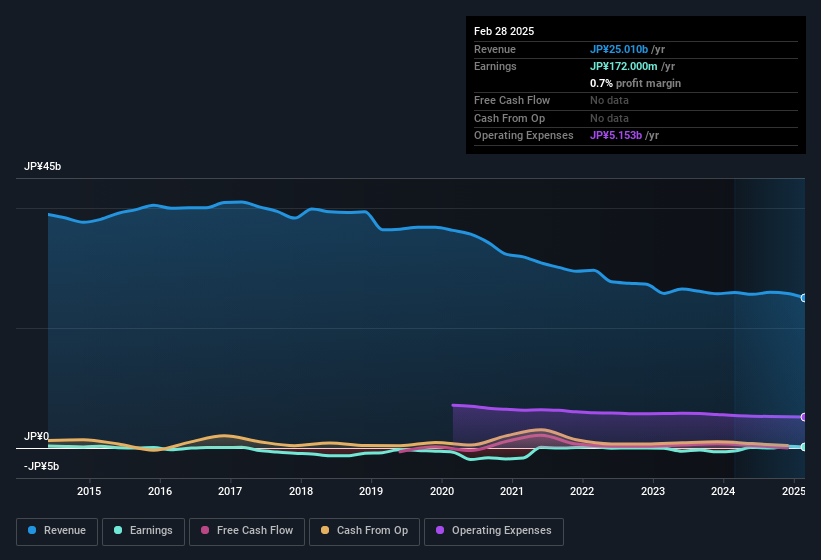Click the -JP¥5b y-axis label
Screen dimensions: 821x560
pyautogui.click(x=41, y=466)
